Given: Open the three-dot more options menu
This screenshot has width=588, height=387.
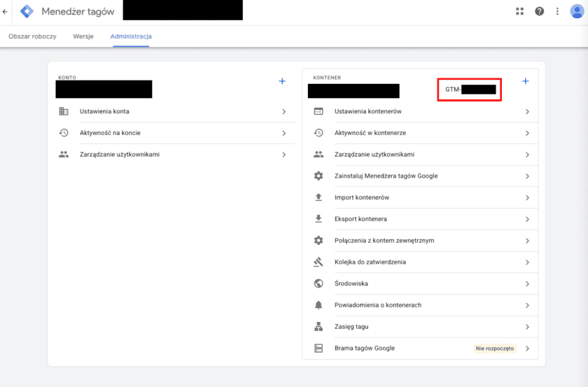Looking at the screenshot, I should (x=558, y=11).
